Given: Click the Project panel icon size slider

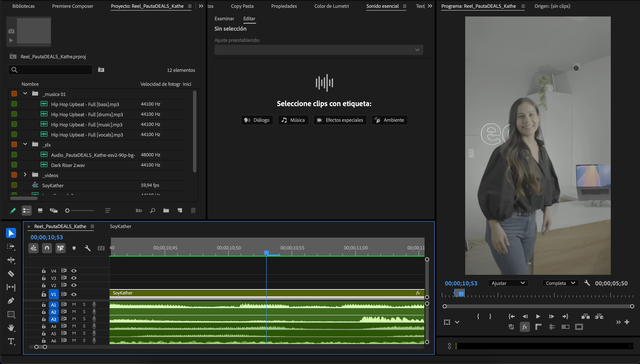Looking at the screenshot, I should click(x=80, y=211).
